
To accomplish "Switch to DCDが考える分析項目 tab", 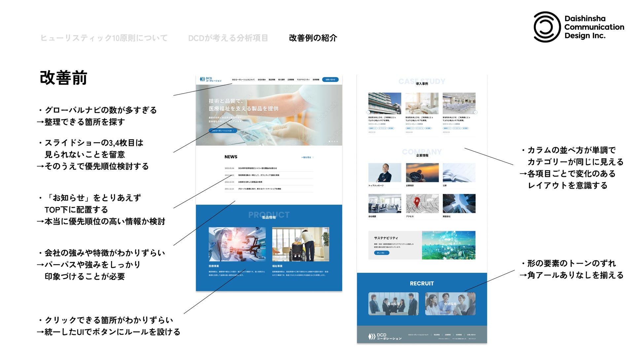I will click(x=228, y=38).
